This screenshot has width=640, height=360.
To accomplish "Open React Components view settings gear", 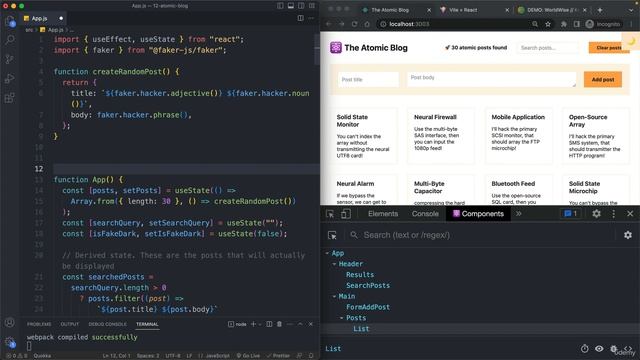I will [x=628, y=235].
